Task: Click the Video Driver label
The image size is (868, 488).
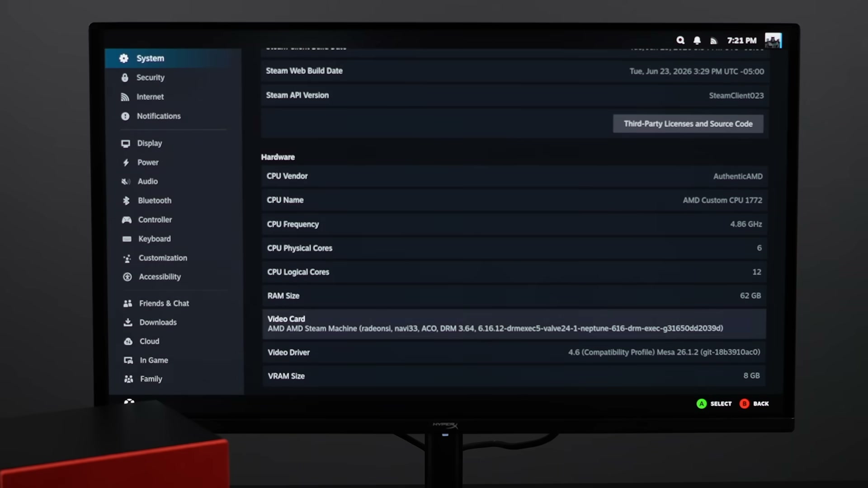Action: (x=288, y=352)
